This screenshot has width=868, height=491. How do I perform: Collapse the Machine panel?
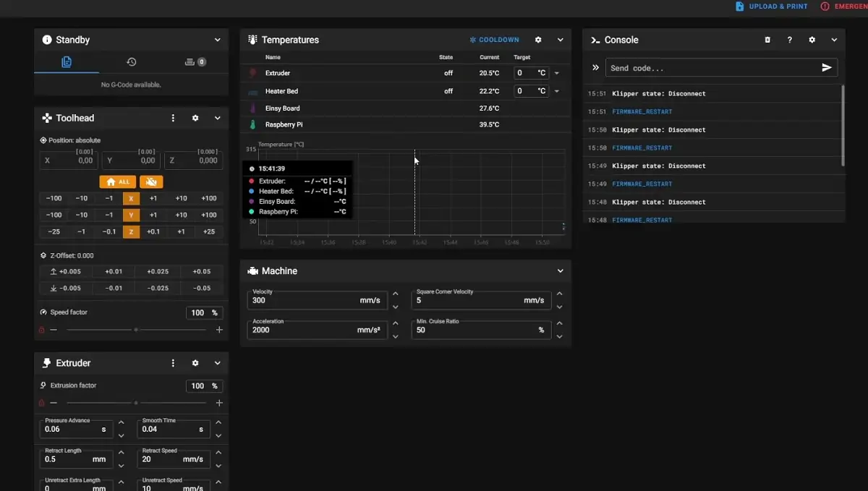point(561,271)
